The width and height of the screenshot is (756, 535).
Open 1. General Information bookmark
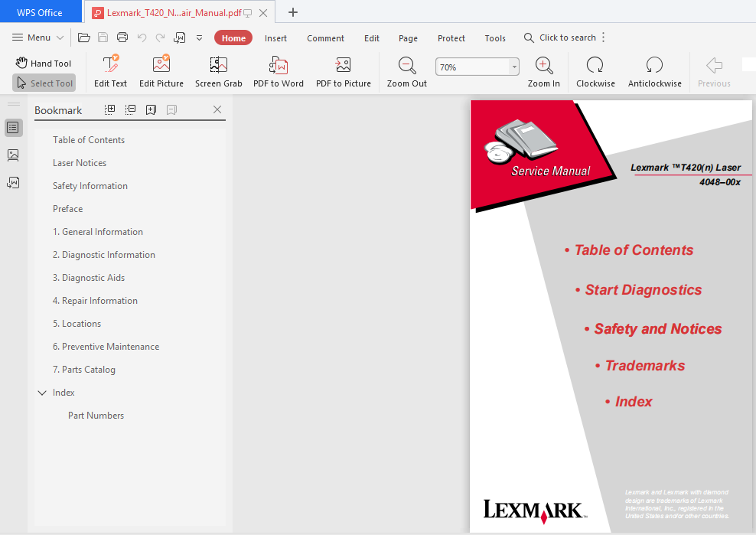coord(98,232)
